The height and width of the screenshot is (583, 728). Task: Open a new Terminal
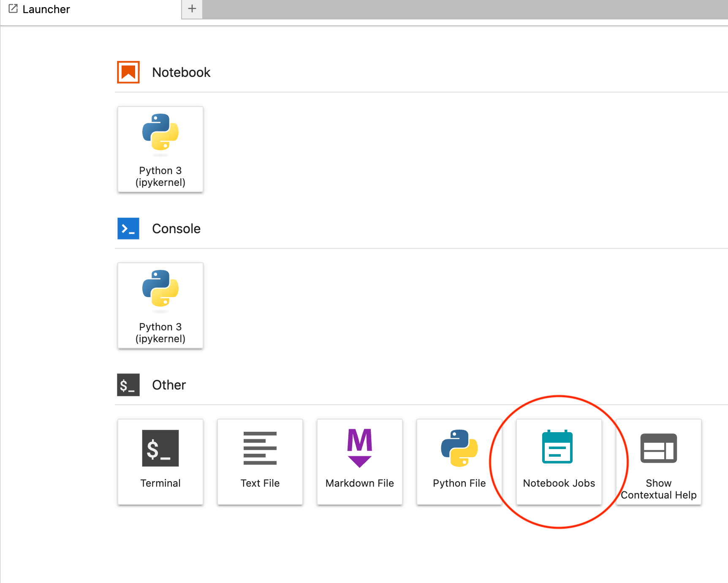[160, 462]
